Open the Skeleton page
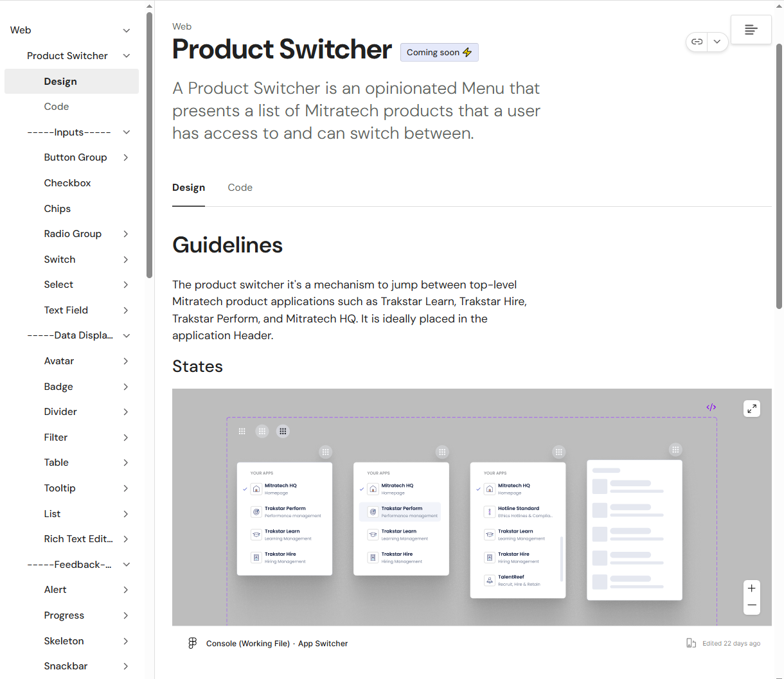784x679 pixels. (64, 641)
